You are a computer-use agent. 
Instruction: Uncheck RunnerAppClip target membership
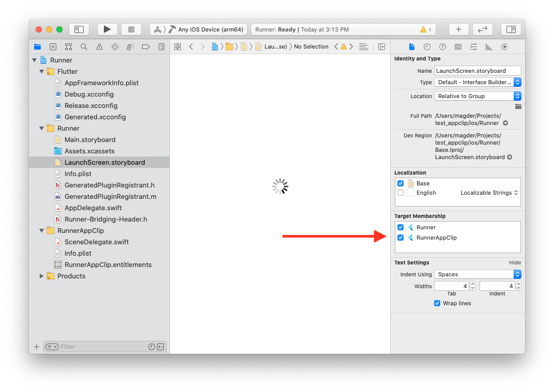[x=401, y=238]
